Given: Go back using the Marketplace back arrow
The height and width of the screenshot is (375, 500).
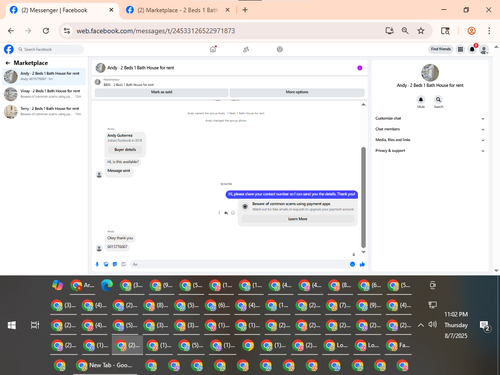Looking at the screenshot, I should coord(7,63).
